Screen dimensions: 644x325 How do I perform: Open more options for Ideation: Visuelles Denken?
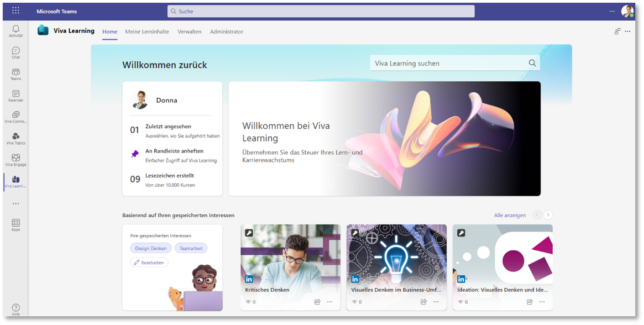[x=542, y=302]
